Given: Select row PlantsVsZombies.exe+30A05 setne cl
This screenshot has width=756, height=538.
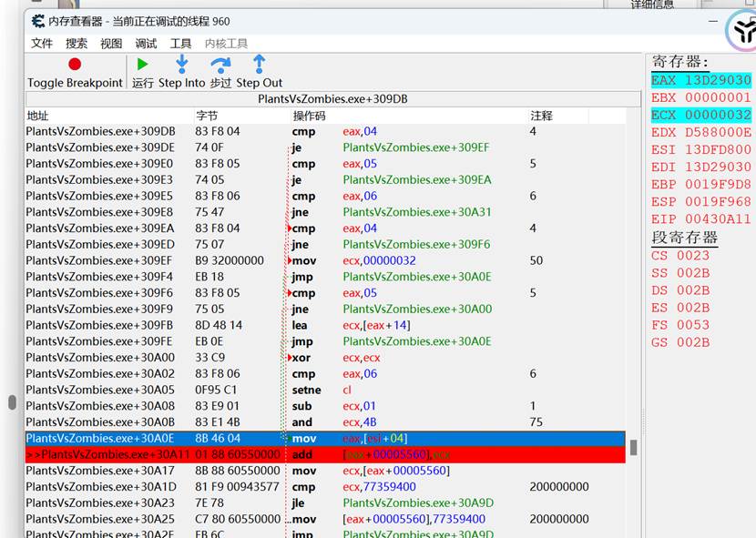Looking at the screenshot, I should click(x=325, y=390).
